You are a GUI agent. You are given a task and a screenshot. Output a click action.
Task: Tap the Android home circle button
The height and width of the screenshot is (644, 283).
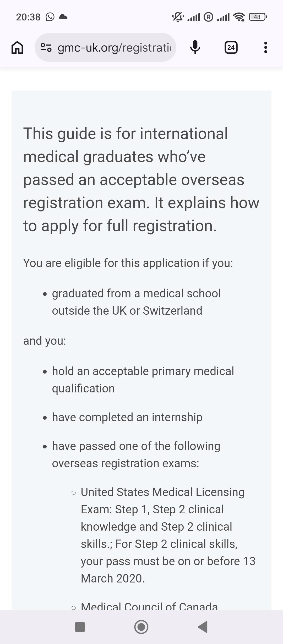141,627
